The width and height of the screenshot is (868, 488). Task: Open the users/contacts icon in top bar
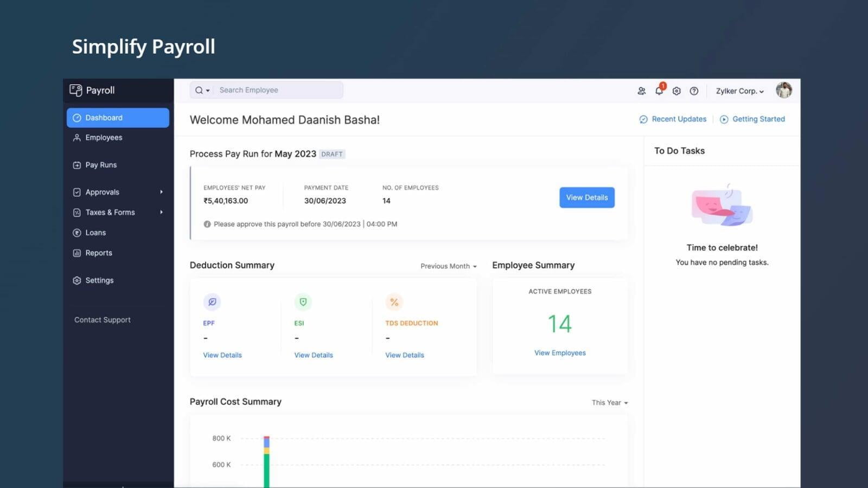(x=641, y=91)
